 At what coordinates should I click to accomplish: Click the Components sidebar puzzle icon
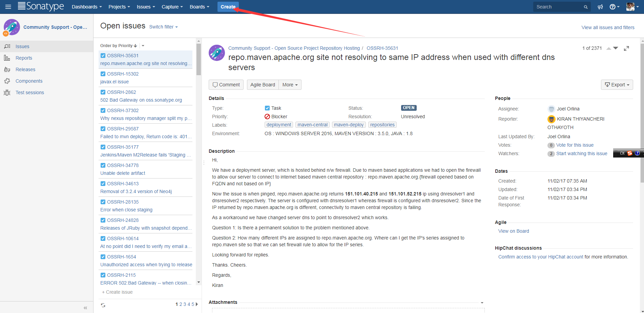7,81
